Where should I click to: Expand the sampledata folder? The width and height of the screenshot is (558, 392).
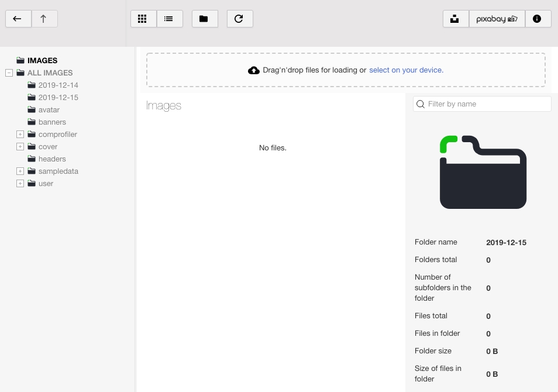20,171
